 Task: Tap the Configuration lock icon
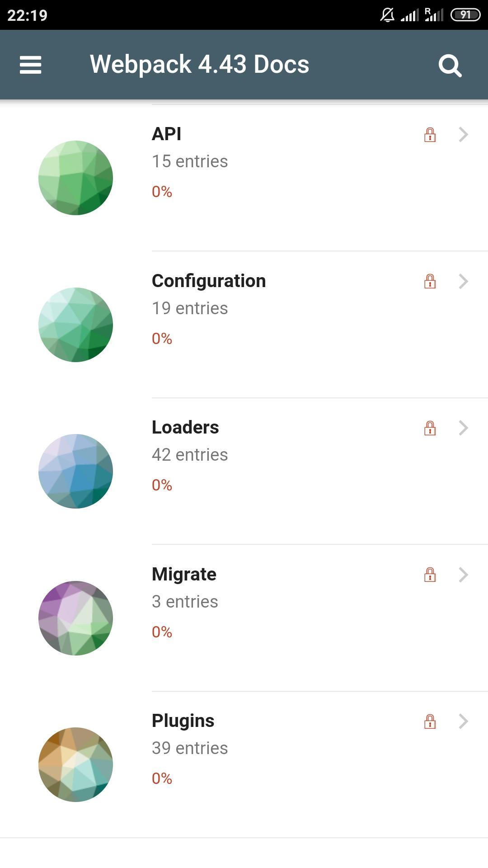coord(430,281)
